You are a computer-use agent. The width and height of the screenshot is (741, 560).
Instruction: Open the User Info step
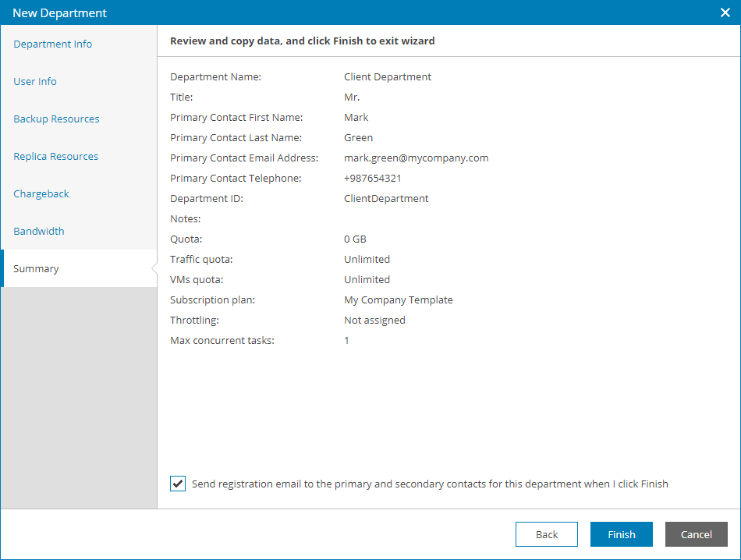tap(35, 81)
